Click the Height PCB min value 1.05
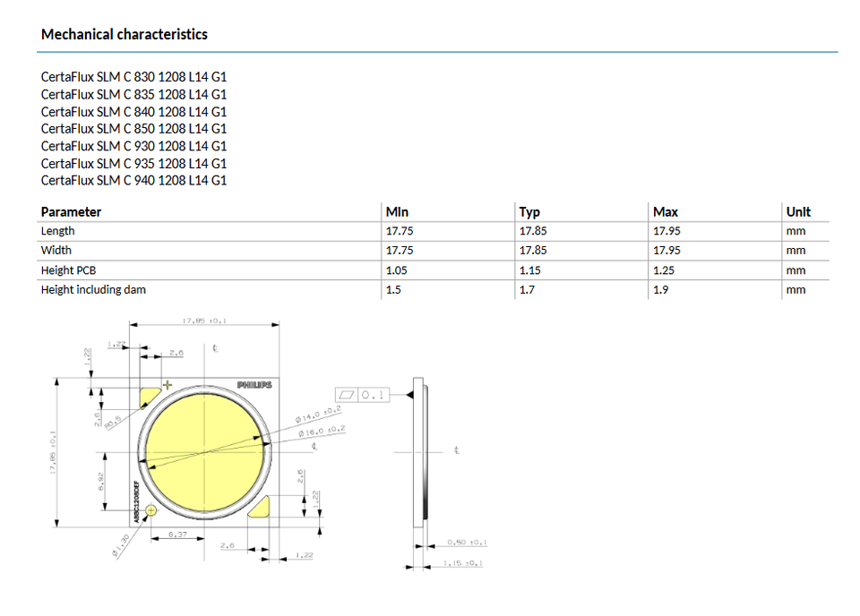Screen dimensions: 860x616 pos(398,269)
